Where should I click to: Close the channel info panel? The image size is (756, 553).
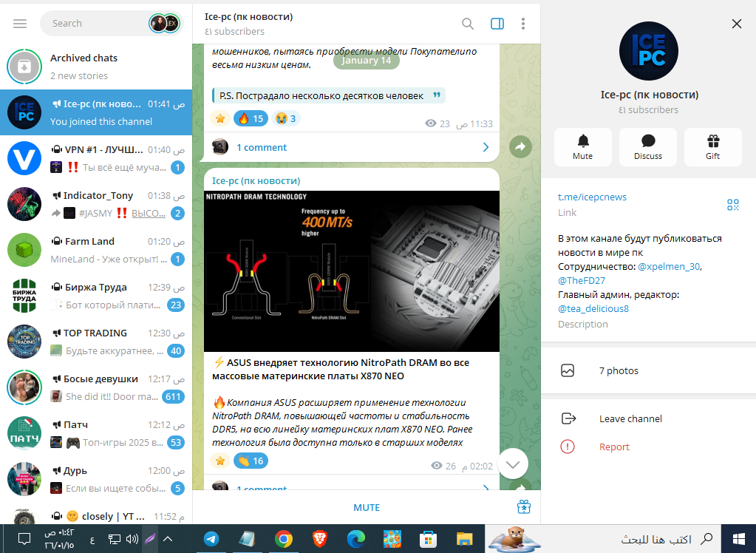coord(736,24)
